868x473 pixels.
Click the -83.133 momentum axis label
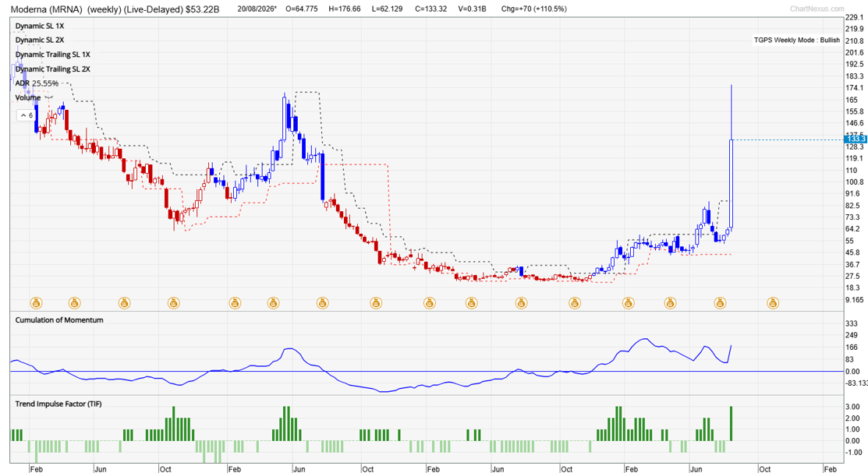pos(856,383)
